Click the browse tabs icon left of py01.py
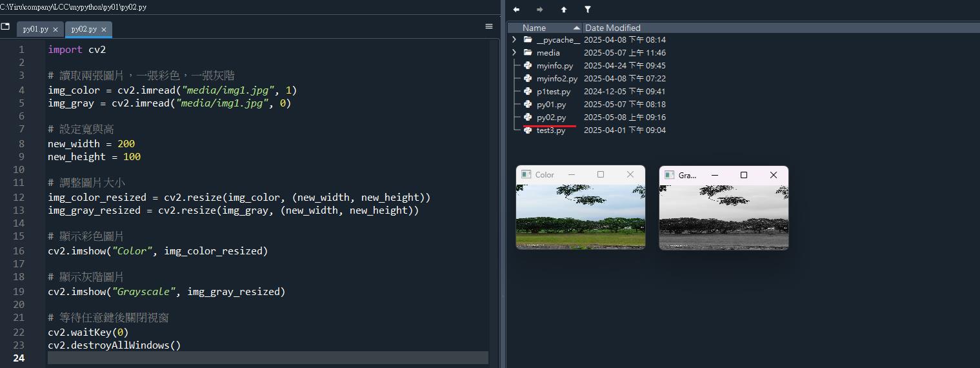Image resolution: width=980 pixels, height=368 pixels. click(6, 27)
